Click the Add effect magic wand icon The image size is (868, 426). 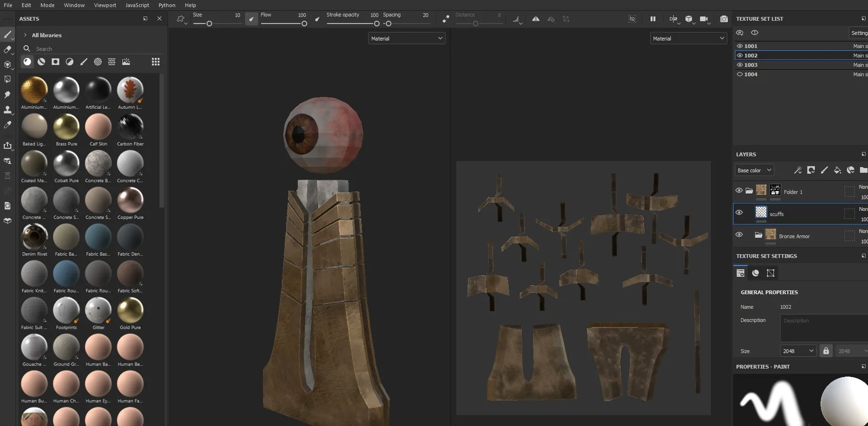tap(798, 170)
